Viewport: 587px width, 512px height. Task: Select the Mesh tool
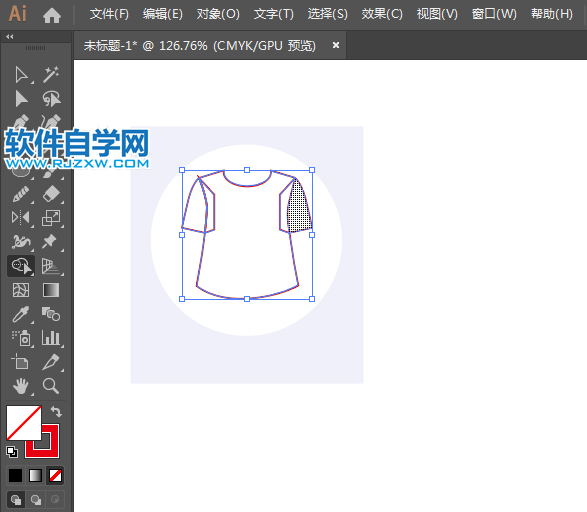pyautogui.click(x=21, y=290)
